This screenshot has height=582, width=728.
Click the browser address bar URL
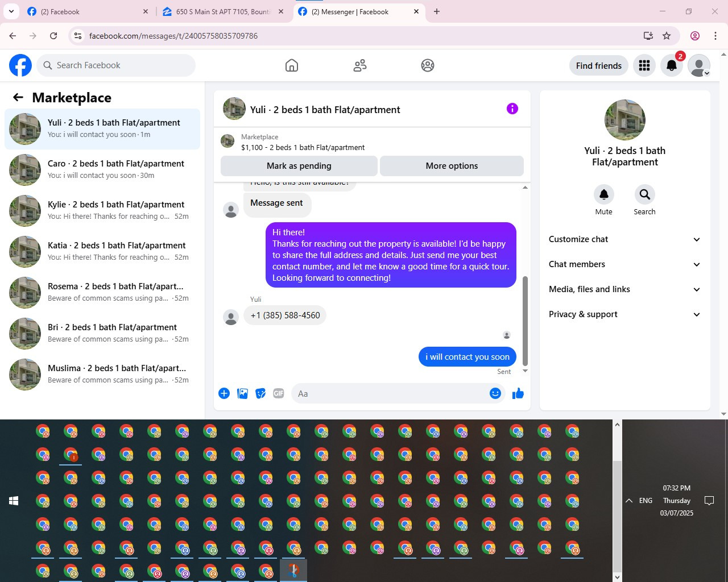pyautogui.click(x=173, y=36)
